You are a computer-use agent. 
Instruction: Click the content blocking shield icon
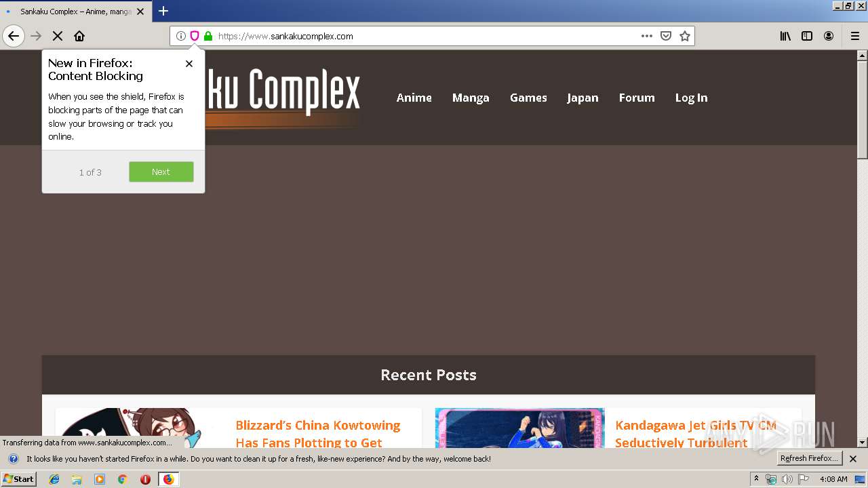click(x=195, y=36)
